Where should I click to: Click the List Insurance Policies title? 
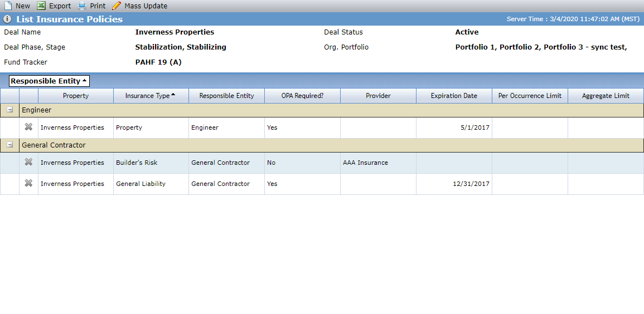pos(69,19)
